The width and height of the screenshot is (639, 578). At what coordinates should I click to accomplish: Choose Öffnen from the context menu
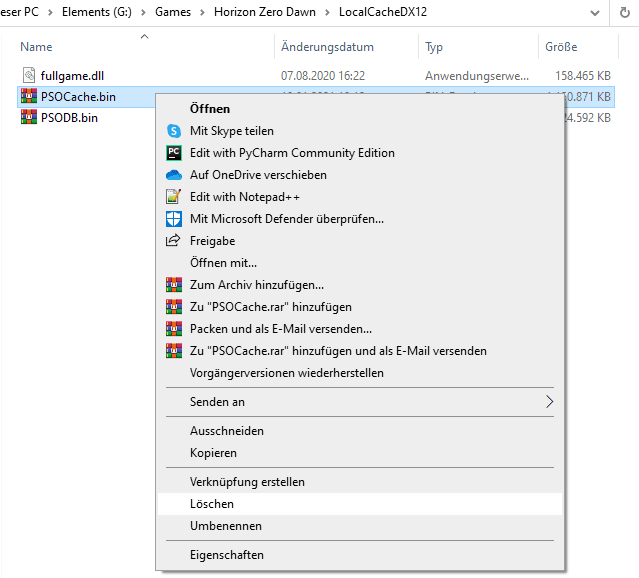coord(360,109)
